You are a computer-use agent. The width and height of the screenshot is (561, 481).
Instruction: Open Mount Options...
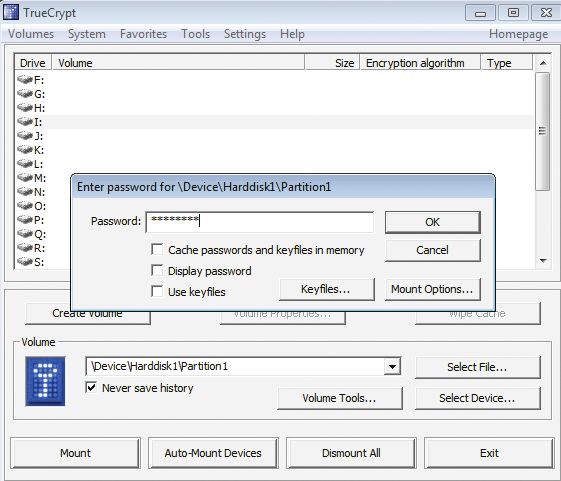433,289
